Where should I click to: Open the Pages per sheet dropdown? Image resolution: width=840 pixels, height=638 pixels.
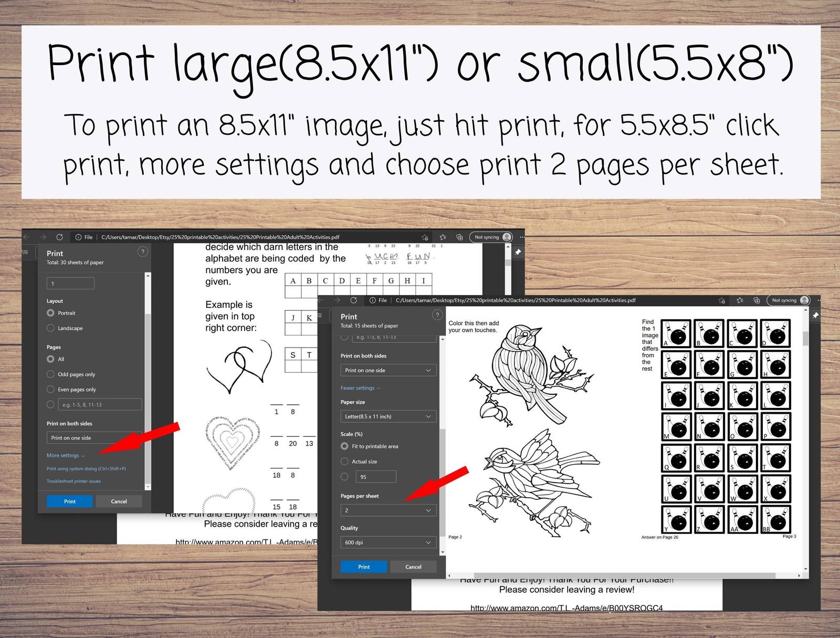pyautogui.click(x=388, y=510)
